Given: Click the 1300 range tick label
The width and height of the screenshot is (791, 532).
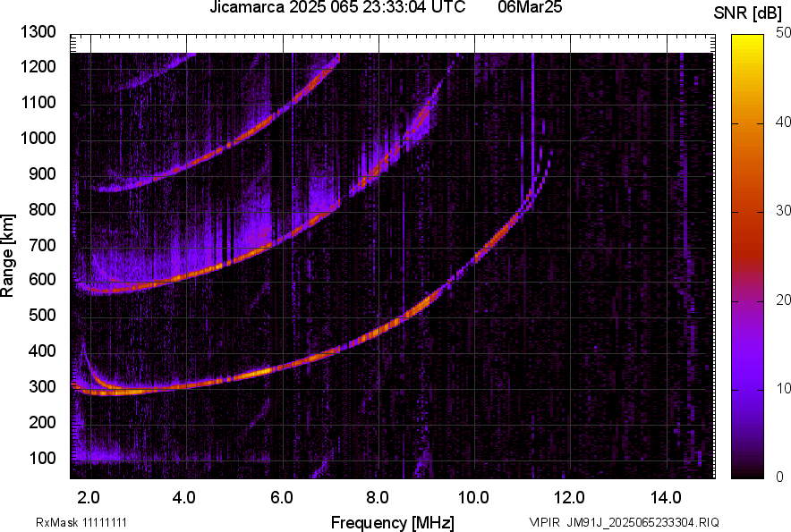Looking at the screenshot, I should point(39,32).
